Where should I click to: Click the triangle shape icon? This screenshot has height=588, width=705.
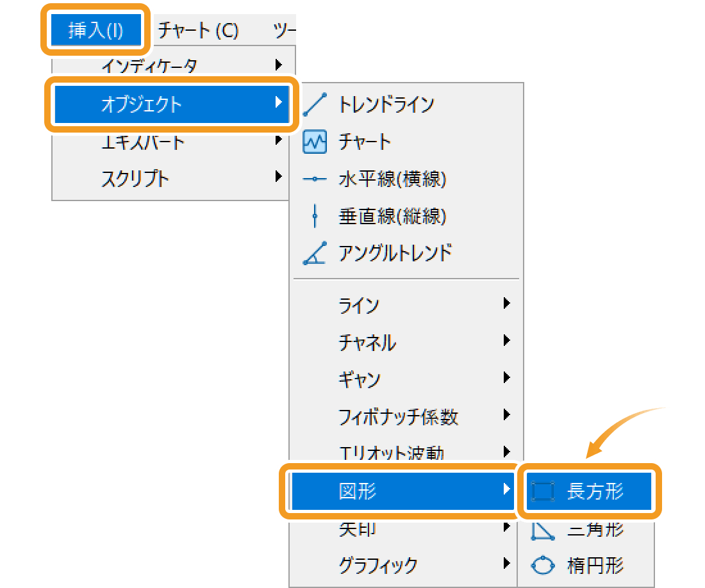pos(543,531)
